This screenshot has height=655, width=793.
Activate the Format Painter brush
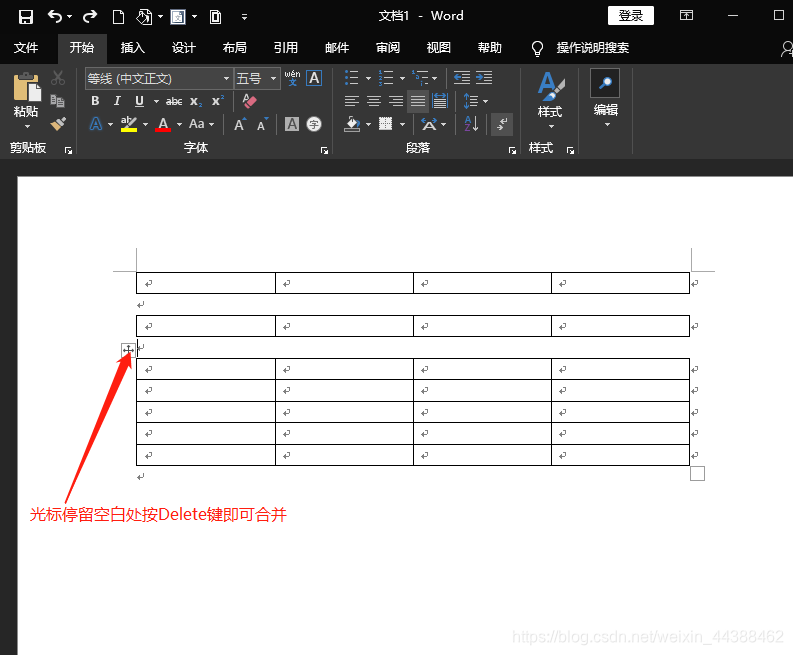click(58, 124)
